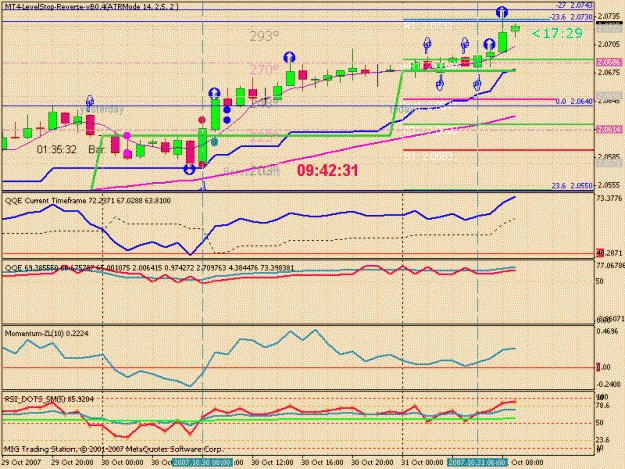
Task: Click the '01:35:32' bar timer text
Action: click(x=56, y=150)
